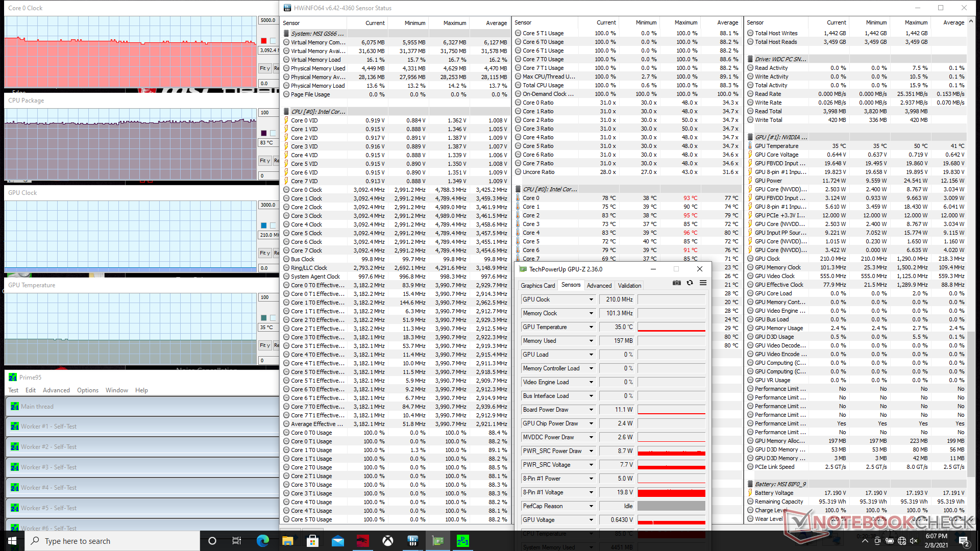This screenshot has height=551, width=980.
Task: Click the Prime95 taskbar icon
Action: [x=462, y=541]
